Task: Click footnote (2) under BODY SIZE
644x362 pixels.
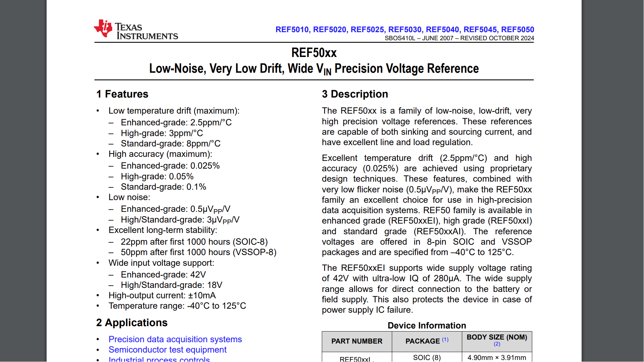Action: (497, 344)
